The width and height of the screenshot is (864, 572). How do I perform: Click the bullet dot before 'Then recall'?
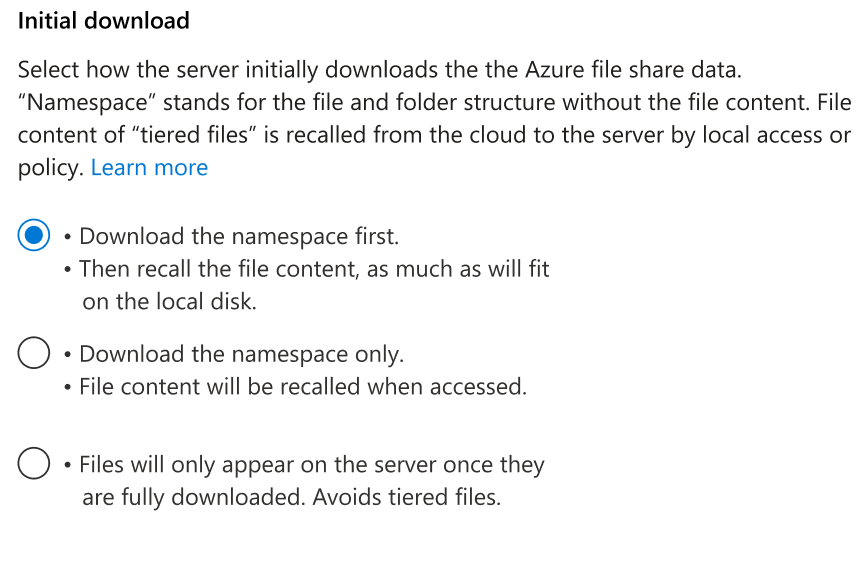pos(67,270)
